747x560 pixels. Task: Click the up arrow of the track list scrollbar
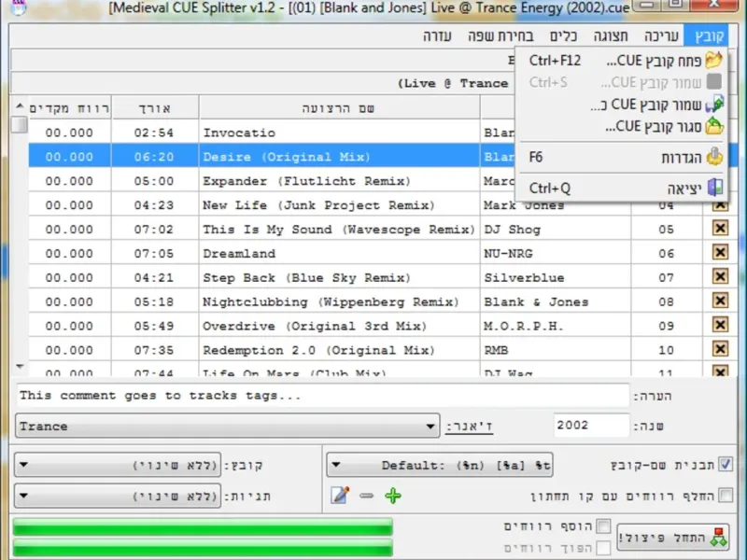pos(20,106)
